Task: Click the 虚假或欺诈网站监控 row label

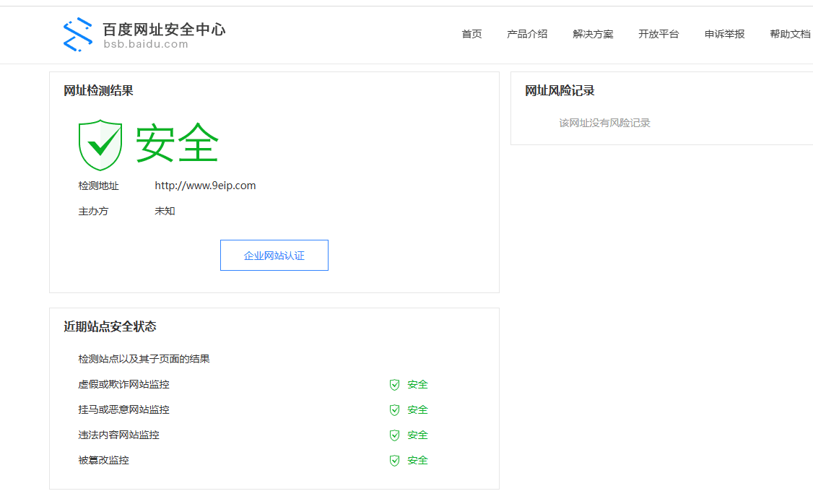Action: point(124,384)
